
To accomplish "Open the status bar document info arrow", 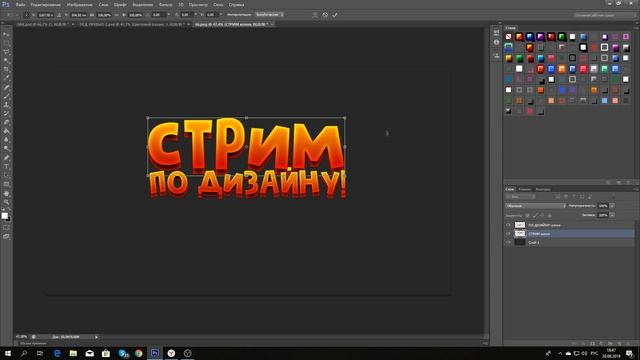I will [96, 337].
